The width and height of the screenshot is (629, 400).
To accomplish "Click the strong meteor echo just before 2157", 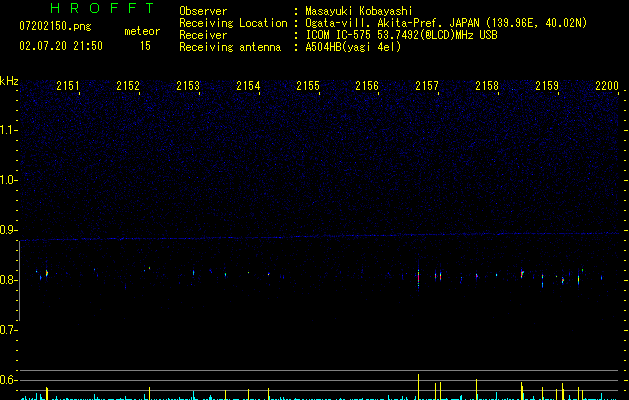I will tap(418, 277).
